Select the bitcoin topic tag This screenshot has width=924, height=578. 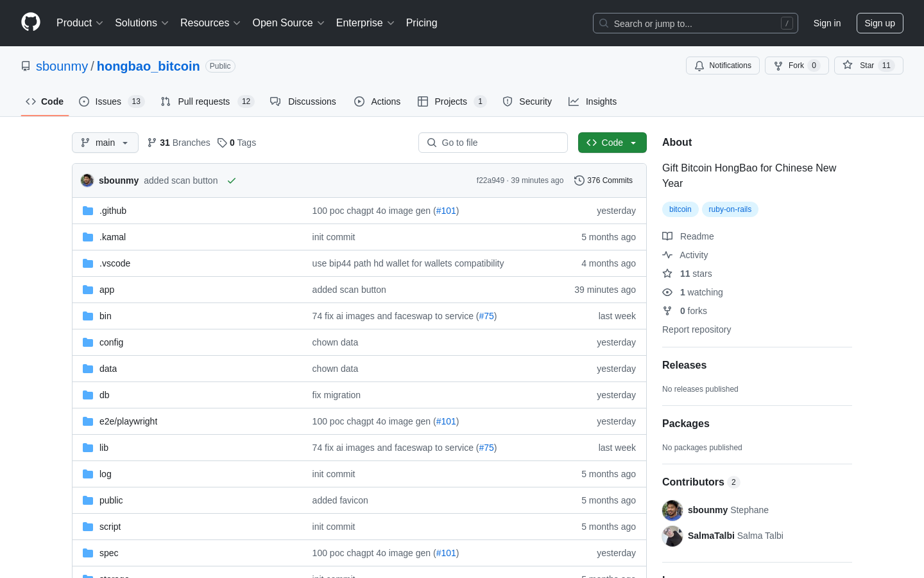[x=680, y=209]
